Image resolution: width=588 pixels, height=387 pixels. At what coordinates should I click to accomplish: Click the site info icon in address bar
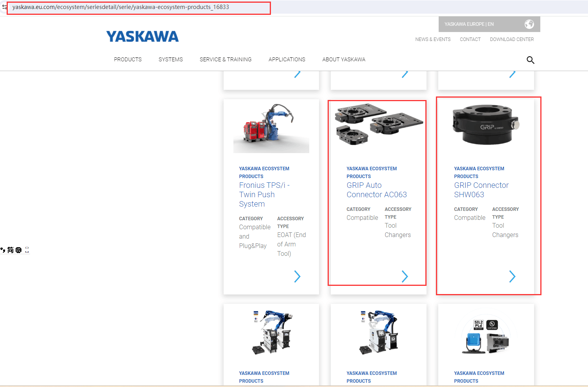4,7
